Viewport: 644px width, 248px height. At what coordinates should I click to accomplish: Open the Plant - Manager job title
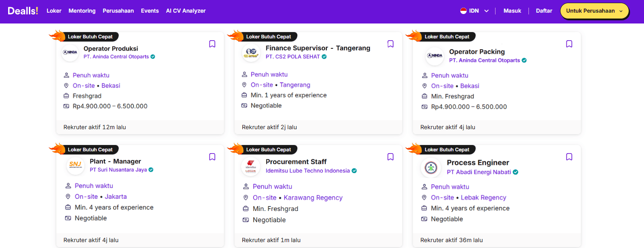[116, 161]
